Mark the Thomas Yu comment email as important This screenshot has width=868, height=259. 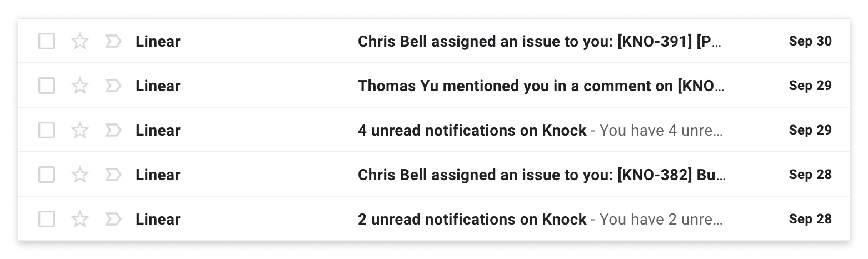click(113, 86)
